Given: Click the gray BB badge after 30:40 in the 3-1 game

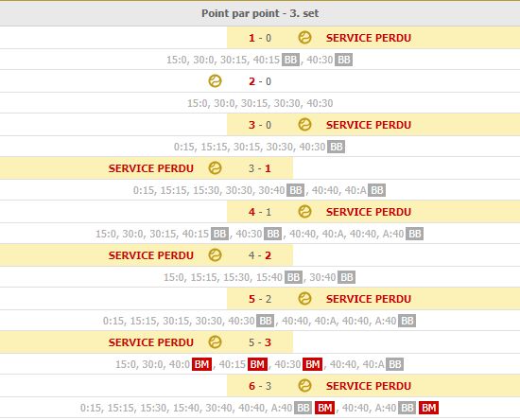Looking at the screenshot, I should pyautogui.click(x=296, y=190).
